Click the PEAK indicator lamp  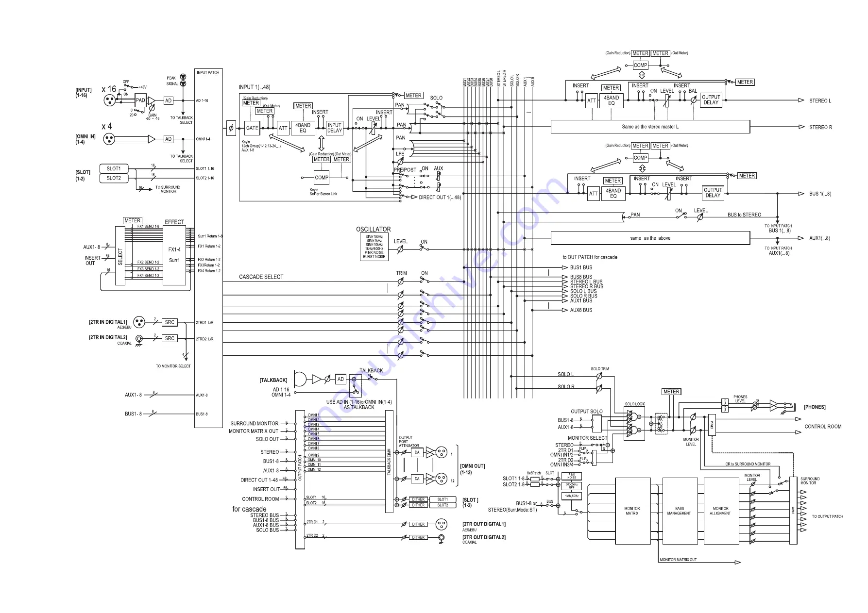click(x=183, y=77)
